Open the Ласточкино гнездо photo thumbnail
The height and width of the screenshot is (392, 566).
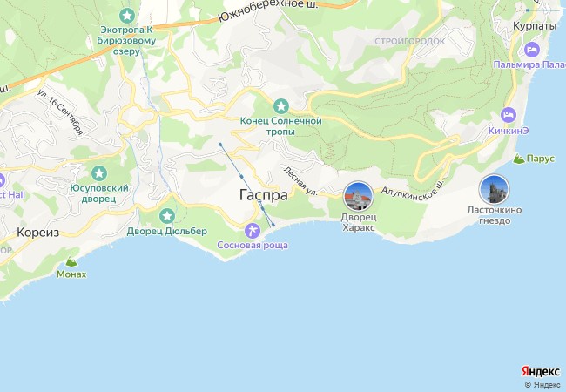point(494,189)
